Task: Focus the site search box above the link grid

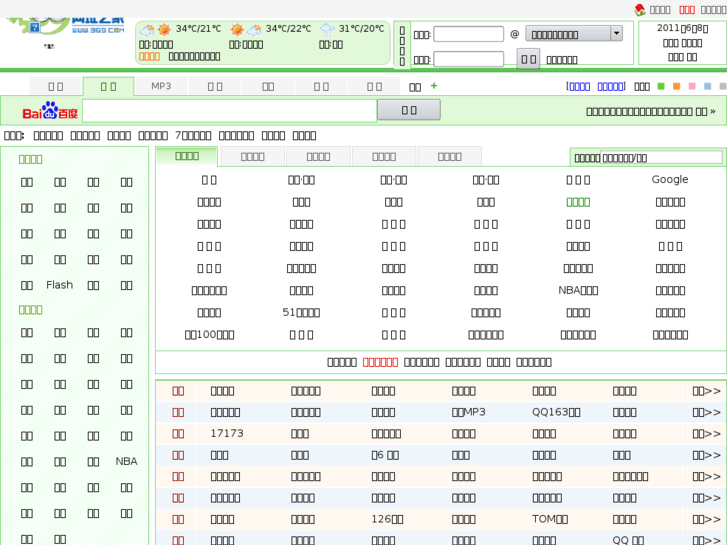Action: (x=661, y=158)
